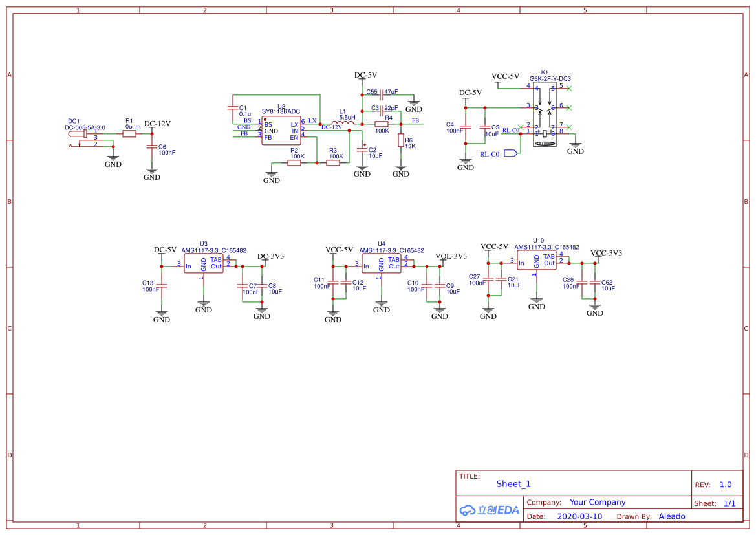This screenshot has width=756, height=535.
Task: Click the VCC-5V label above K1 relay
Action: click(505, 76)
